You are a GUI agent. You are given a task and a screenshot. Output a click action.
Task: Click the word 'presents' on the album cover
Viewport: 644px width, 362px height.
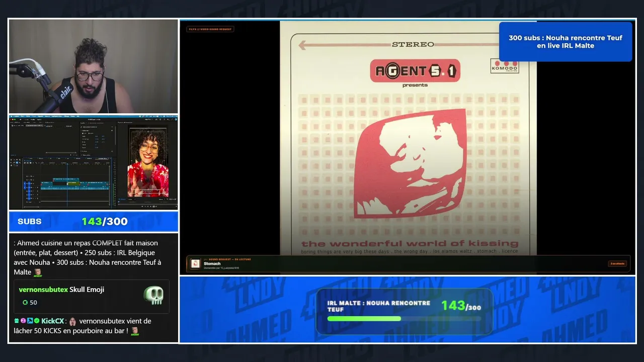click(x=415, y=85)
